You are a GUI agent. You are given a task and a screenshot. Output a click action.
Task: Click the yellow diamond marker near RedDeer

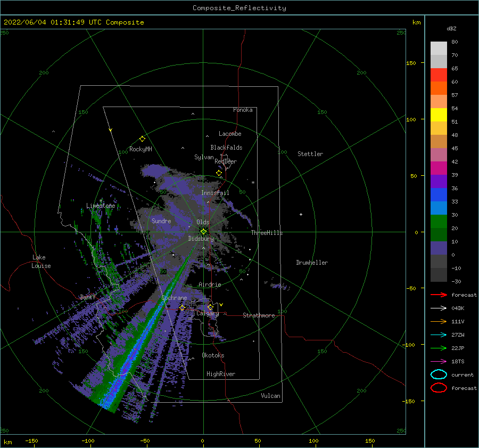[x=219, y=173]
